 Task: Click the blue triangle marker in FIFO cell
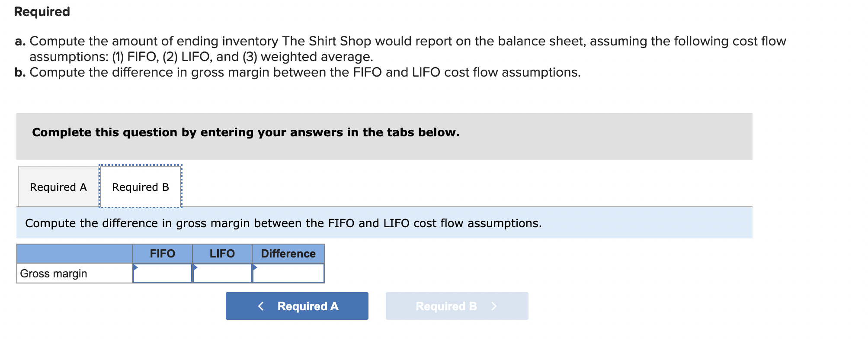[136, 267]
